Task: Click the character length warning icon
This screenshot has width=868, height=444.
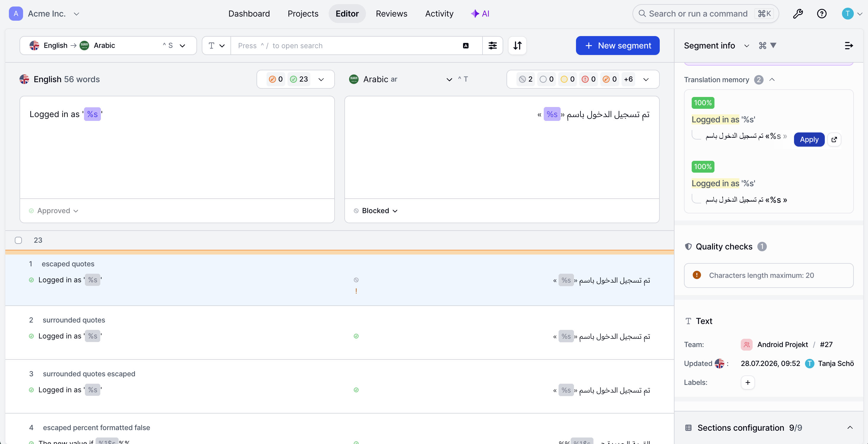Action: (x=696, y=275)
